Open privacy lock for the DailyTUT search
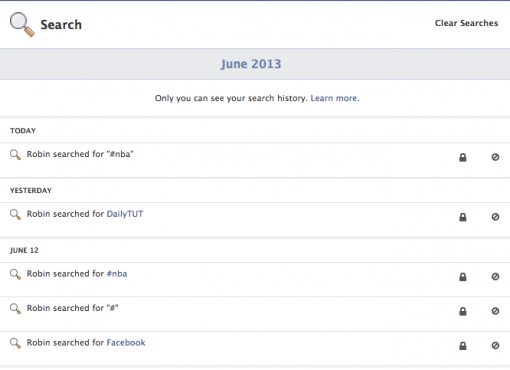Viewport: 510px width, 370px height. [463, 217]
